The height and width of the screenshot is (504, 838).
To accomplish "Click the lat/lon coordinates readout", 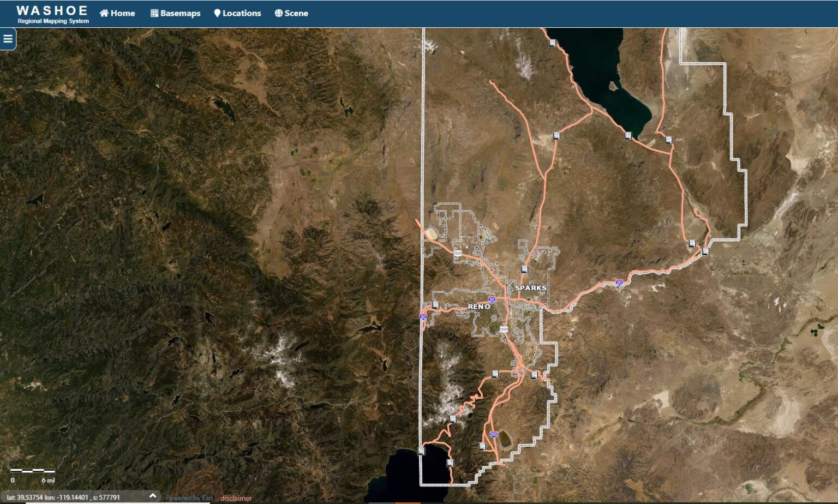I will coord(63,497).
